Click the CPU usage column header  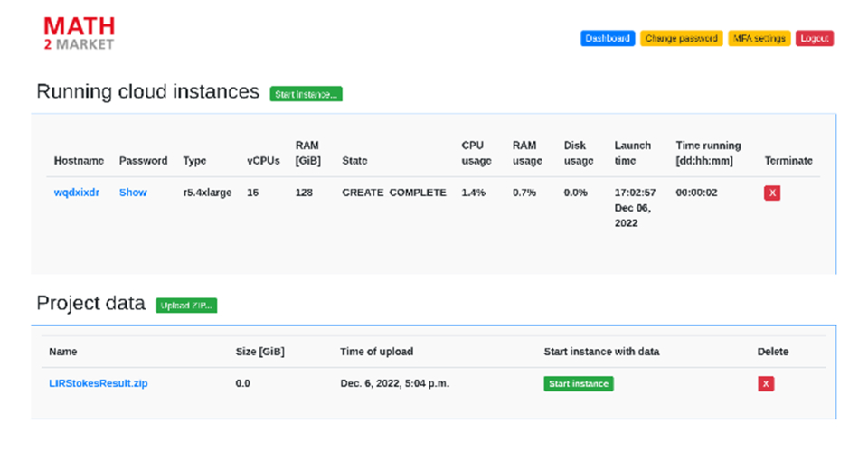pyautogui.click(x=476, y=153)
